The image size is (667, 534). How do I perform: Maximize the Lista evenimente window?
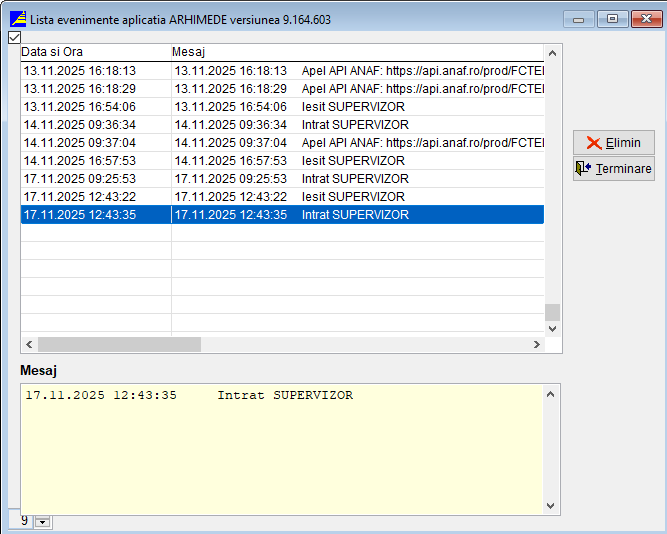612,20
